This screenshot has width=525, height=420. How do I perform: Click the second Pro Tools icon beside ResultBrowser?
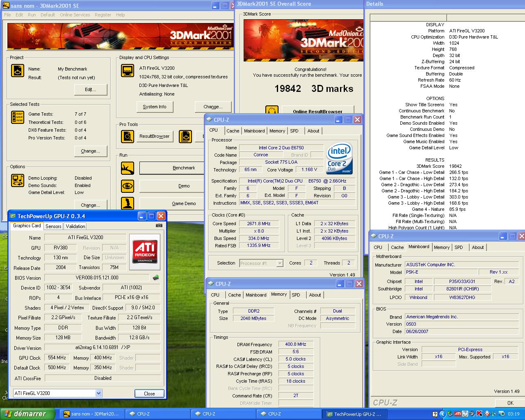point(185,136)
